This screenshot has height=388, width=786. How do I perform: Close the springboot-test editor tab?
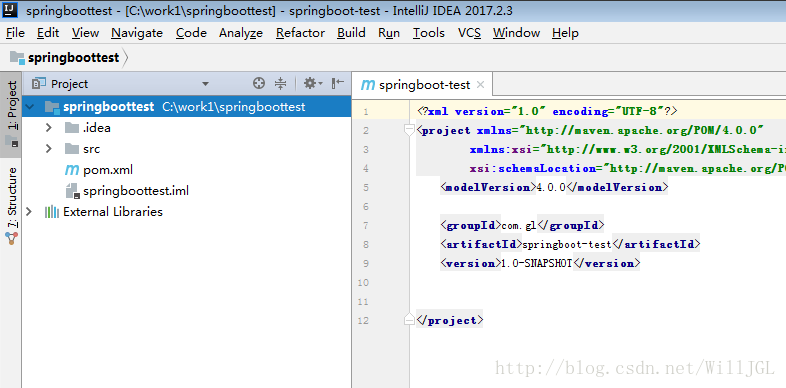480,85
